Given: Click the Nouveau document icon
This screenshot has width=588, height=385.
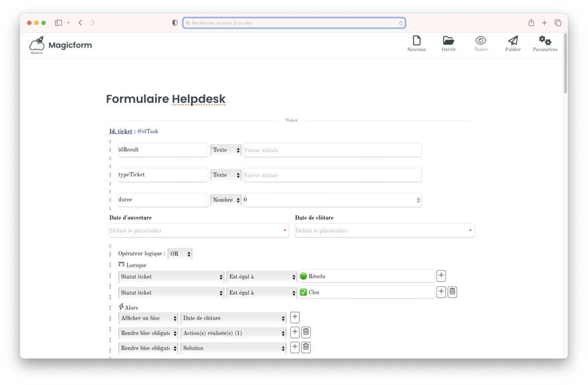Looking at the screenshot, I should pyautogui.click(x=416, y=41).
